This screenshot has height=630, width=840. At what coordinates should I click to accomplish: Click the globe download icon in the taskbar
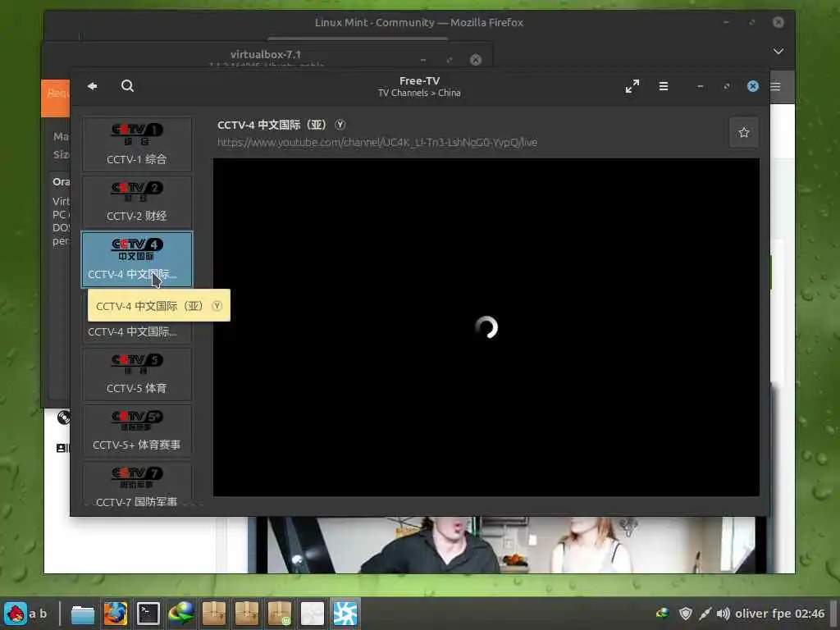[180, 614]
